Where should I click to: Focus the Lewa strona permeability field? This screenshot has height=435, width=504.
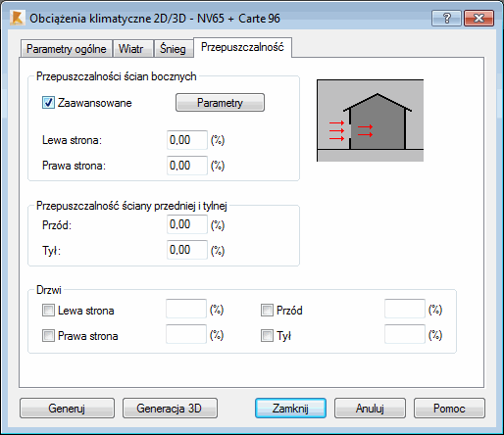tap(187, 140)
